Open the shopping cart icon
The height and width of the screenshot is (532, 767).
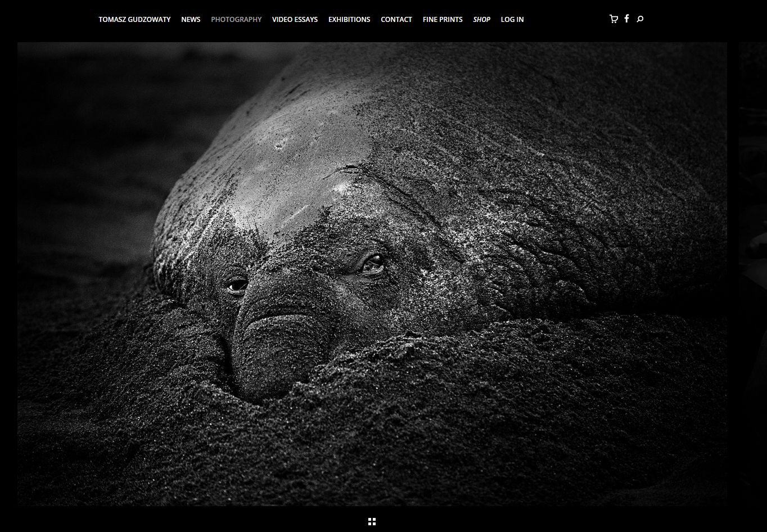613,19
